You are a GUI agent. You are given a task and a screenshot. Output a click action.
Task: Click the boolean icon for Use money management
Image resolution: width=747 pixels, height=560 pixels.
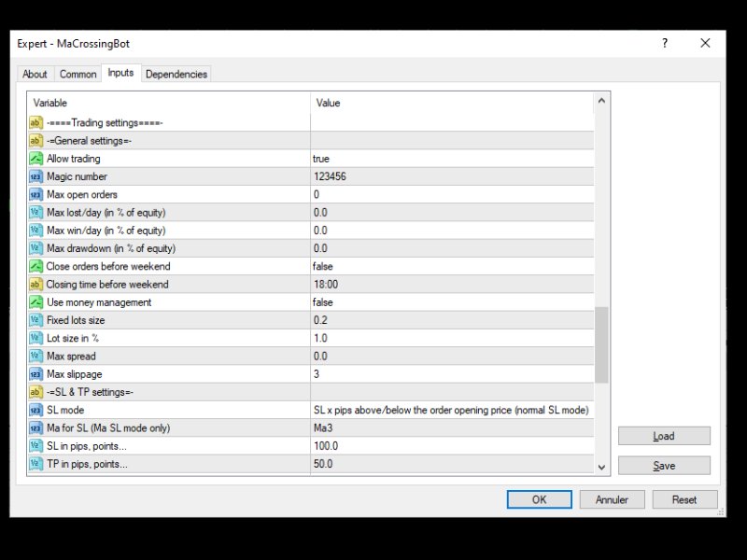[x=35, y=302]
